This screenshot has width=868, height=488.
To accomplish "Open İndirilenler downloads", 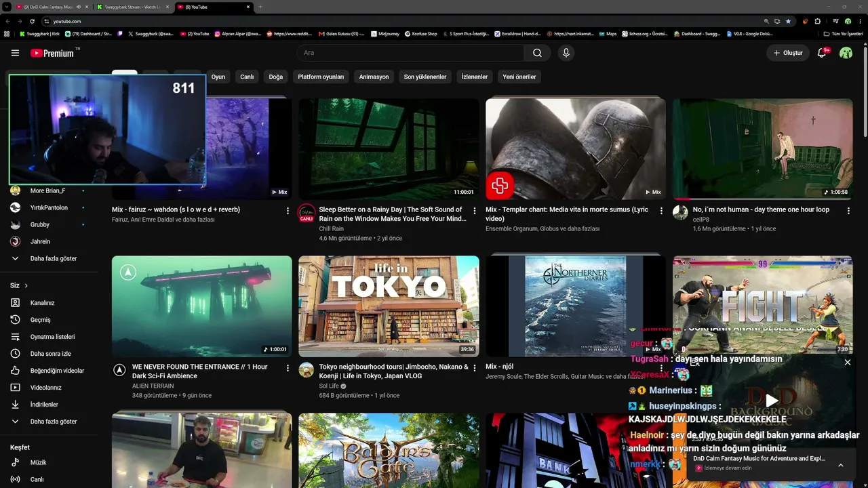I will pos(44,405).
